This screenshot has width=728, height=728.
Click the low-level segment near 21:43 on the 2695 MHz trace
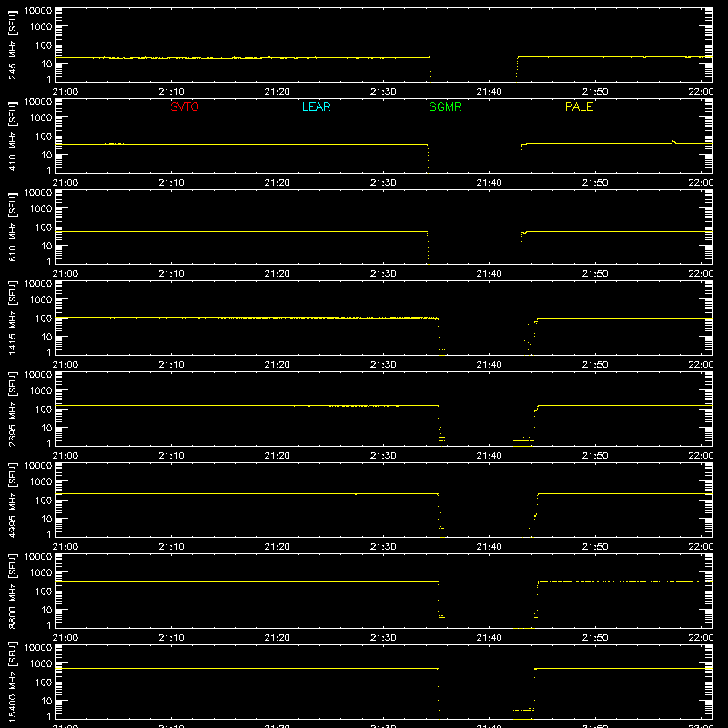(523, 440)
